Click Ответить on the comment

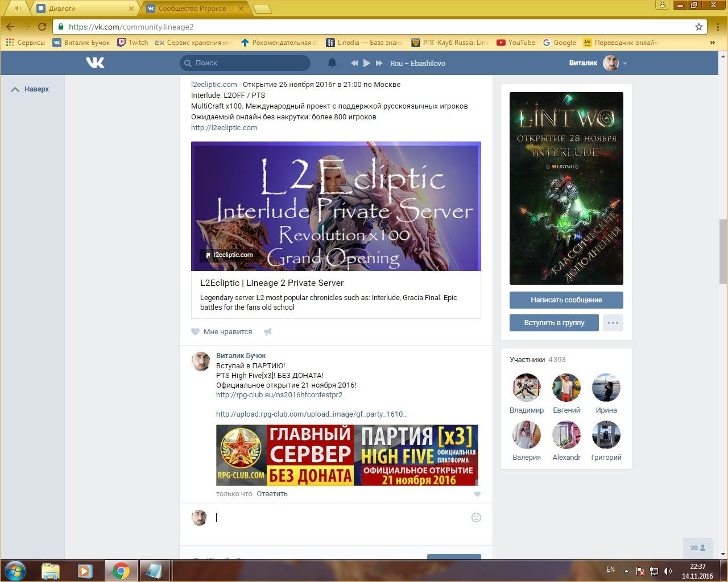[x=272, y=493]
